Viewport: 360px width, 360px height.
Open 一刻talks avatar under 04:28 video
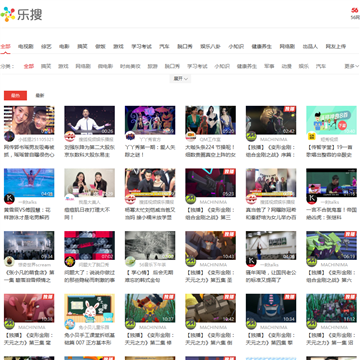tap(9, 199)
